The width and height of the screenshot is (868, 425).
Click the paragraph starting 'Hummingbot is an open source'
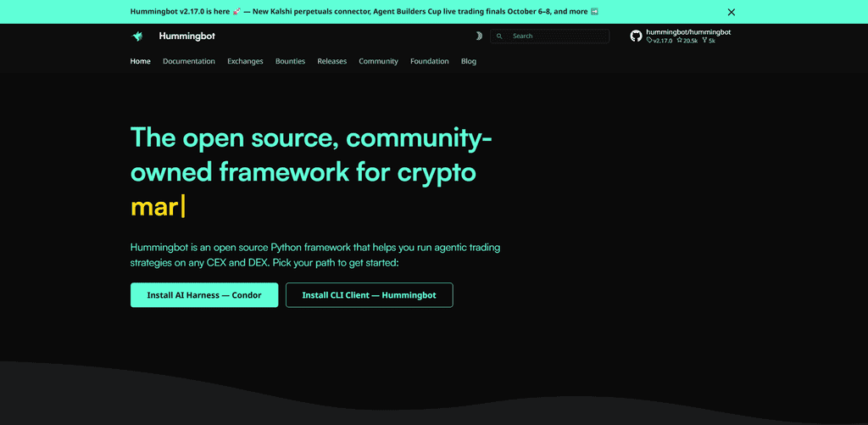315,254
